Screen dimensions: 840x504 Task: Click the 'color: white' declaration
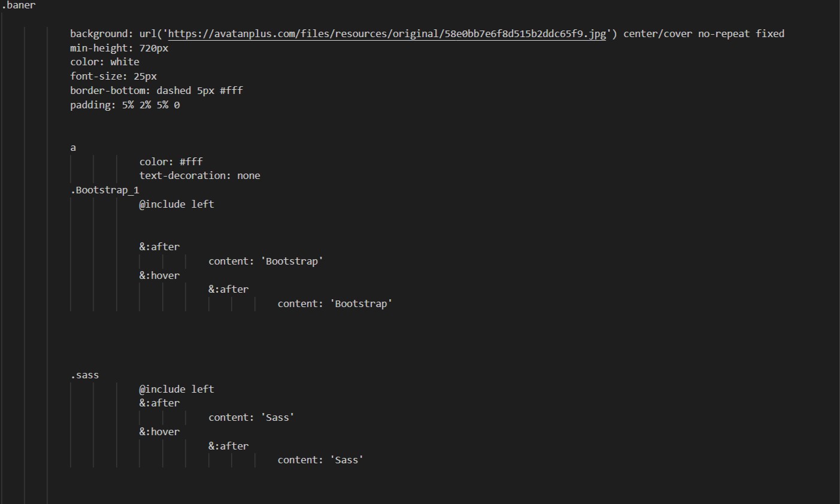pos(105,62)
